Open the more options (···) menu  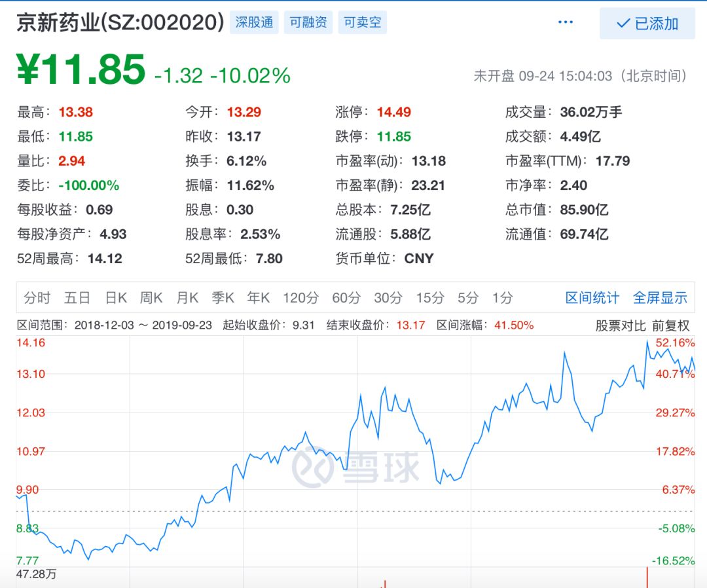(565, 22)
